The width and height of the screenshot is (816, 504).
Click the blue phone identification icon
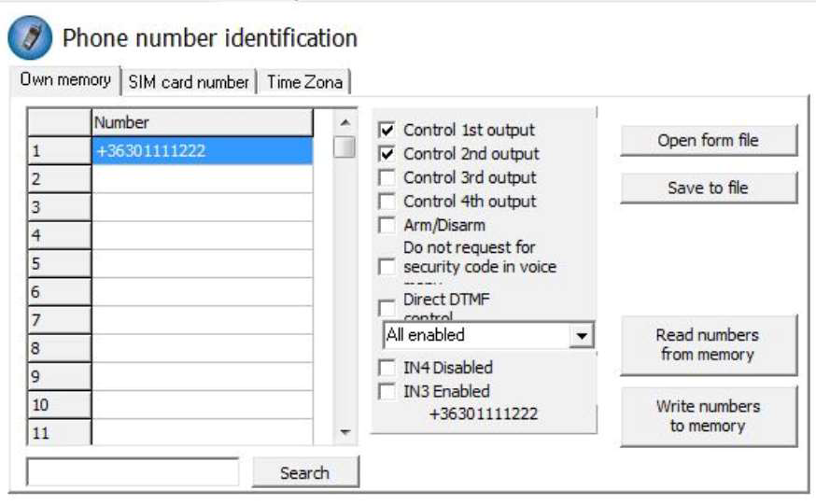(30, 38)
